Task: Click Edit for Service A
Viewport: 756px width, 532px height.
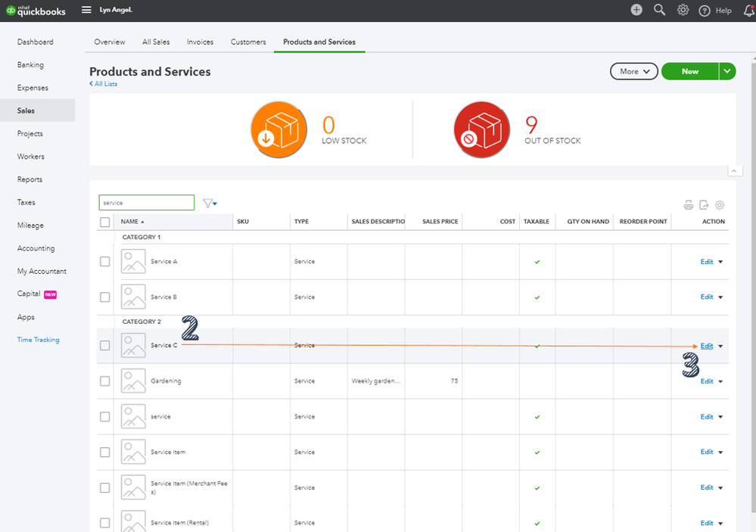Action: tap(707, 262)
